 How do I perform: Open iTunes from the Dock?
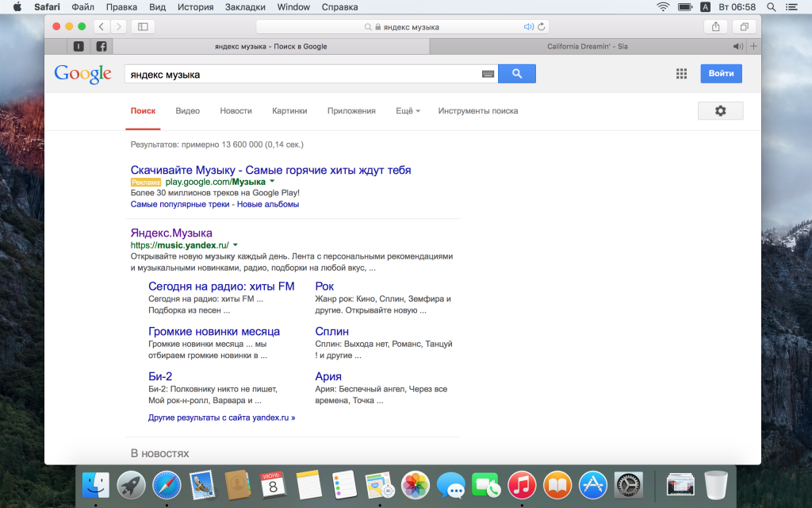pyautogui.click(x=521, y=483)
